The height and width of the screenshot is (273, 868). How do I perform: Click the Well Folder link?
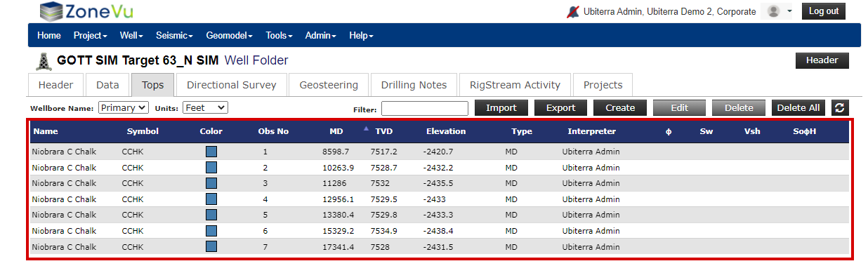pos(256,61)
